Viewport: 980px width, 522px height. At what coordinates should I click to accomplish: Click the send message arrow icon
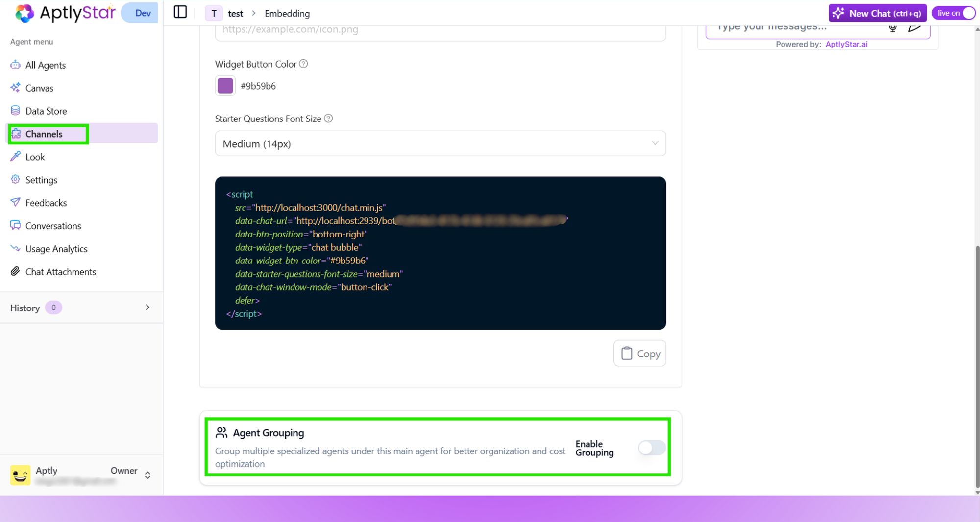pyautogui.click(x=914, y=28)
